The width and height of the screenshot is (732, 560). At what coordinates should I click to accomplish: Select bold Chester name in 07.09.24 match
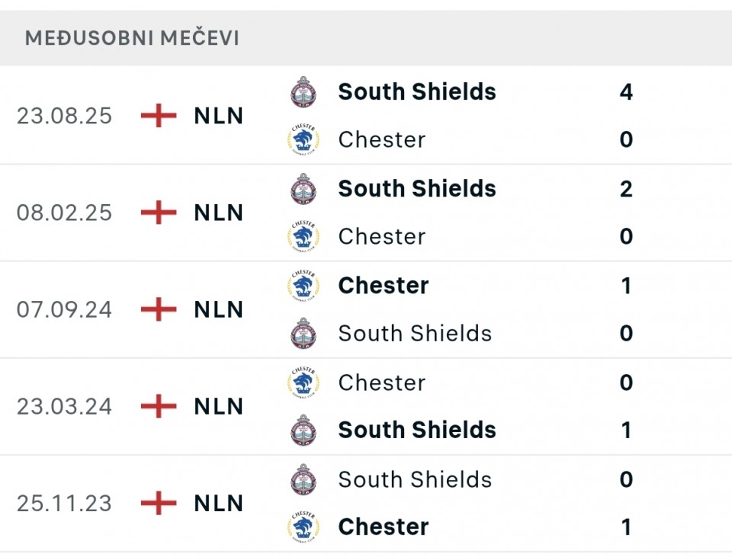(384, 286)
